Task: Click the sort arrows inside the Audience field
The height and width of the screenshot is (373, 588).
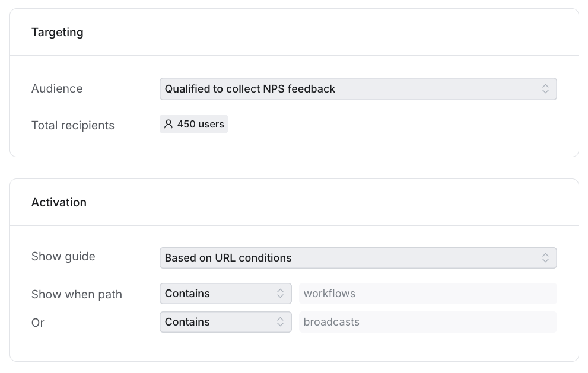Action: pyautogui.click(x=546, y=88)
